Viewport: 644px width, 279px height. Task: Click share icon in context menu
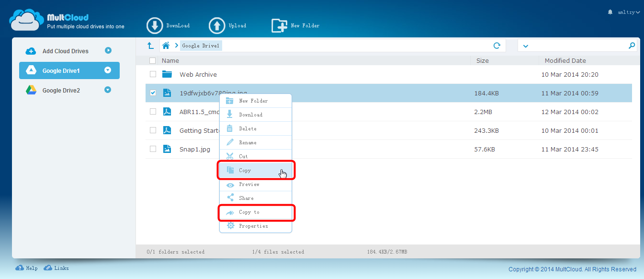click(230, 198)
